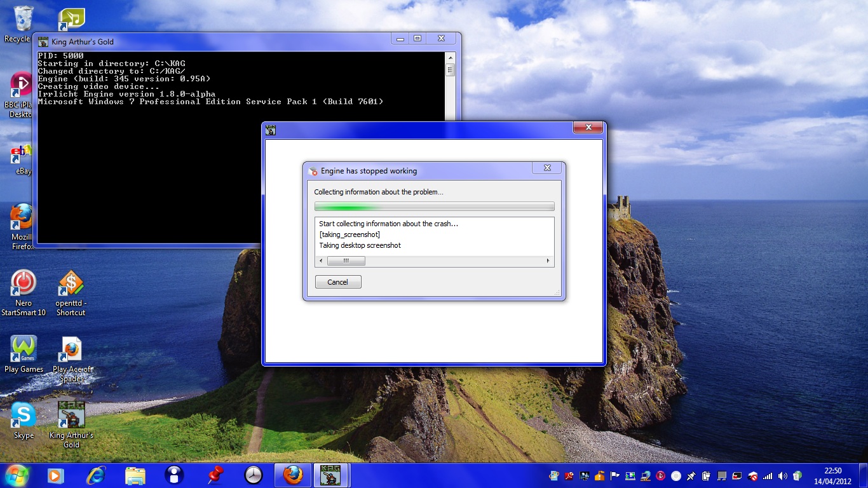The width and height of the screenshot is (868, 488).
Task: Click the red error icon in dialog title
Action: 313,171
